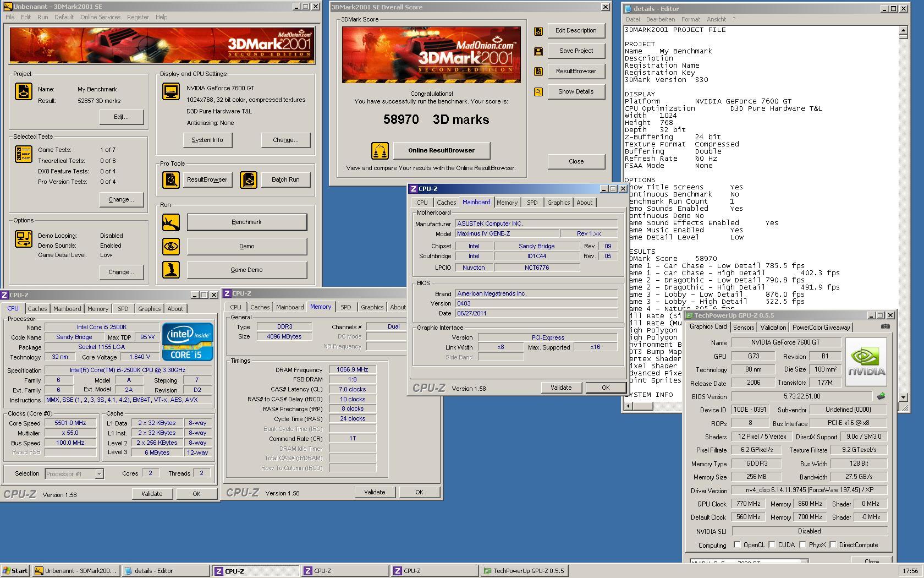Click the 58970 3D marks score text
The height and width of the screenshot is (578, 924).
(436, 120)
